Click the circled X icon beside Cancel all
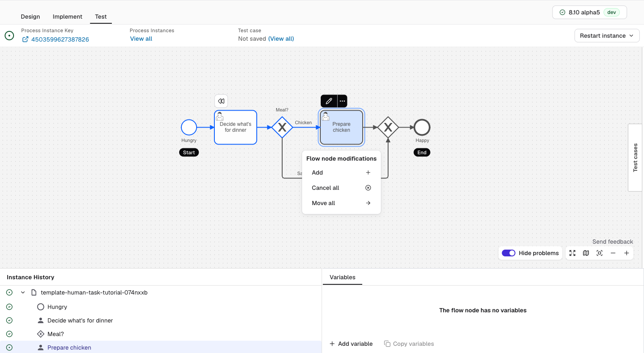Screen dimensions: 644x353 368,188
